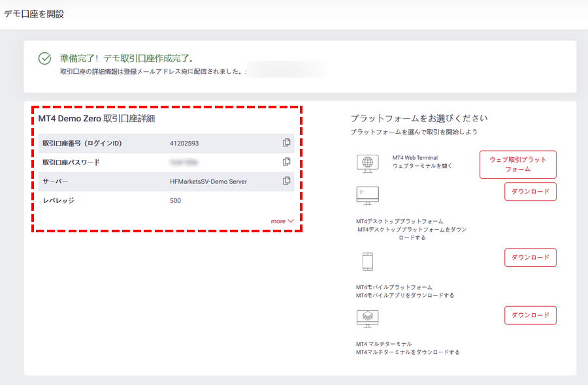Image resolution: width=588 pixels, height=385 pixels.
Task: Click the MT4 MultiTerminal layered monitor icon
Action: [x=367, y=318]
